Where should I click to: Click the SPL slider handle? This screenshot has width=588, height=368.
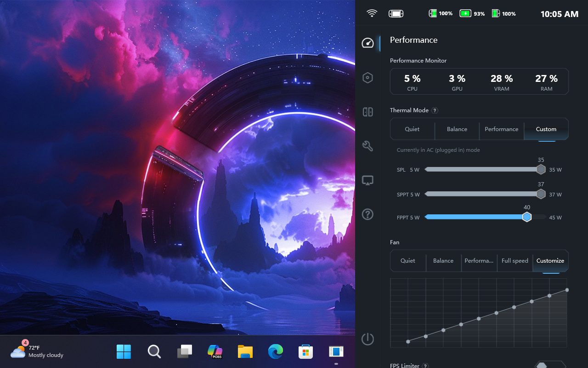[x=541, y=169]
